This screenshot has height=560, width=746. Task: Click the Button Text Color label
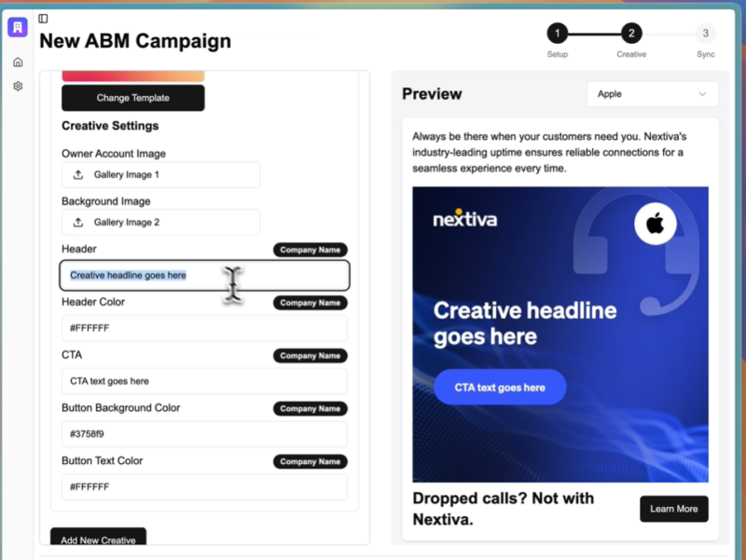(103, 460)
